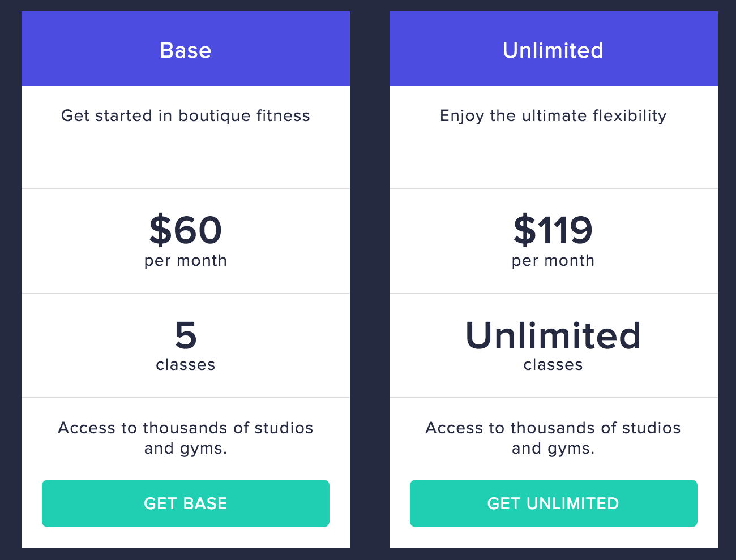Click the "Get started in boutique fitness" tagline

click(186, 116)
